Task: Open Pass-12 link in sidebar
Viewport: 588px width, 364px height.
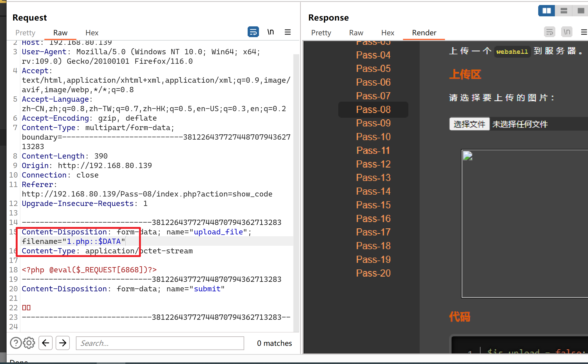Action: 373,164
